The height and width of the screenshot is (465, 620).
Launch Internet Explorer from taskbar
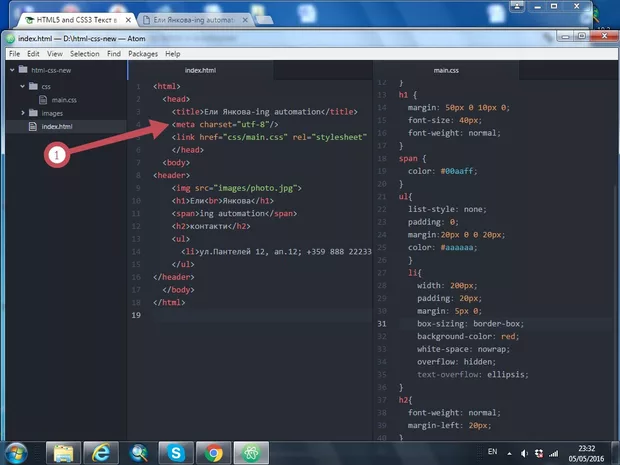point(100,452)
